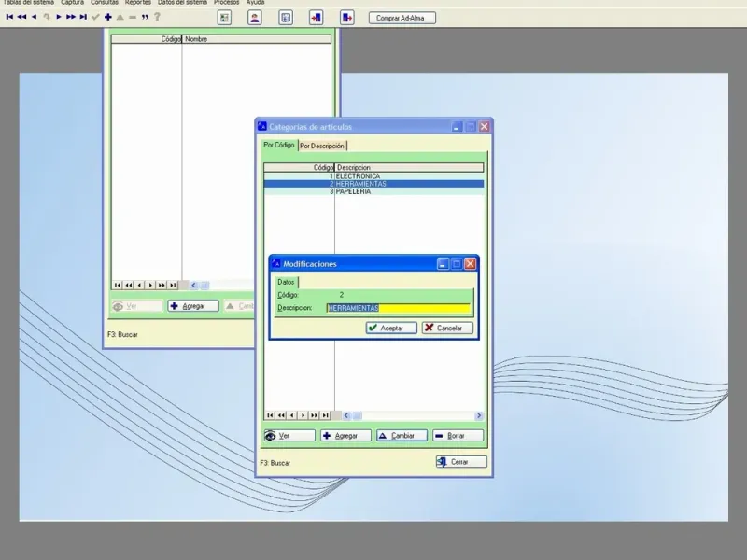Open the catalog list toolbar button
The width and height of the screenshot is (747, 560).
coord(286,18)
